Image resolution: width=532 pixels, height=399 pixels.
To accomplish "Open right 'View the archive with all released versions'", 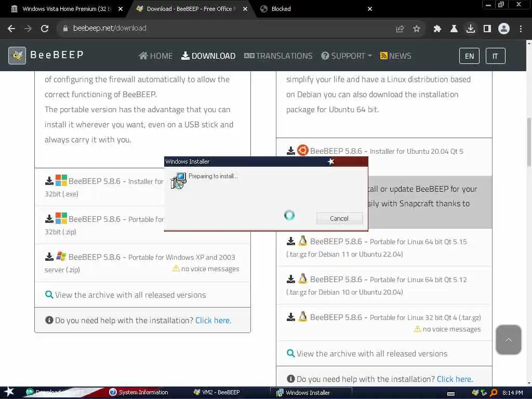I will 372,353.
